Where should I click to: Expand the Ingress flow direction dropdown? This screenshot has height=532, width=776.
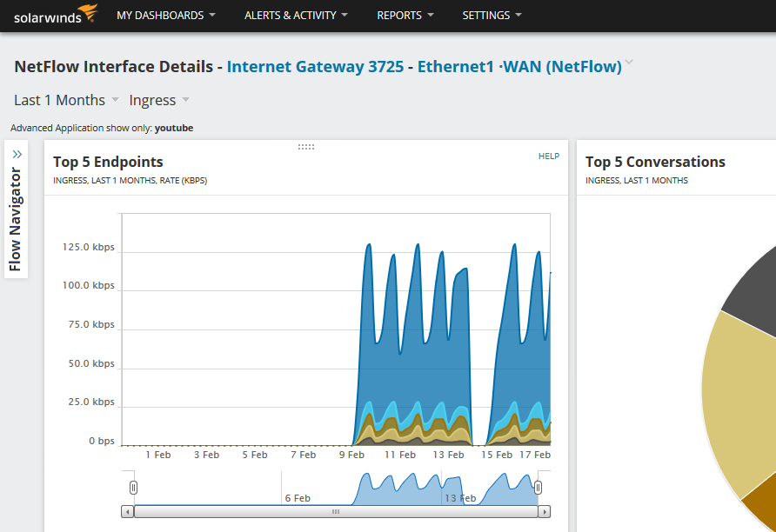tap(158, 100)
